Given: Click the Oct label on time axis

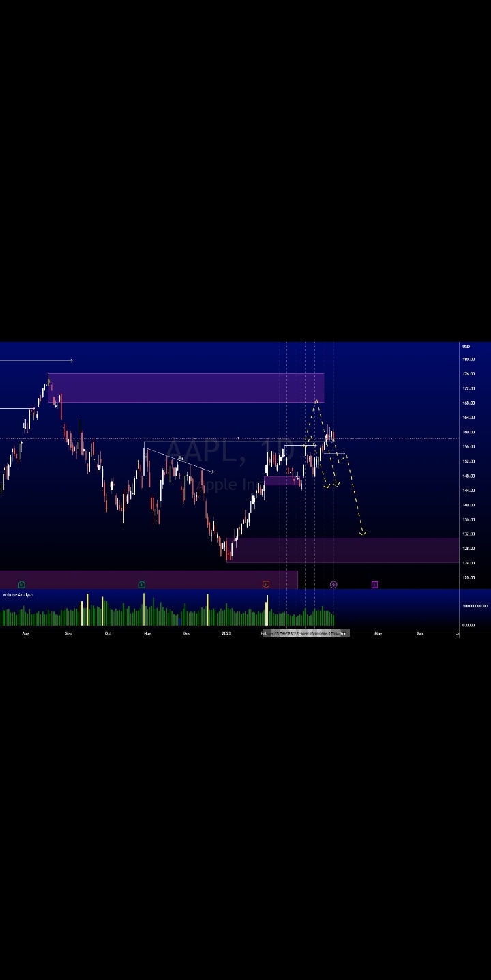Looking at the screenshot, I should pyautogui.click(x=108, y=633).
